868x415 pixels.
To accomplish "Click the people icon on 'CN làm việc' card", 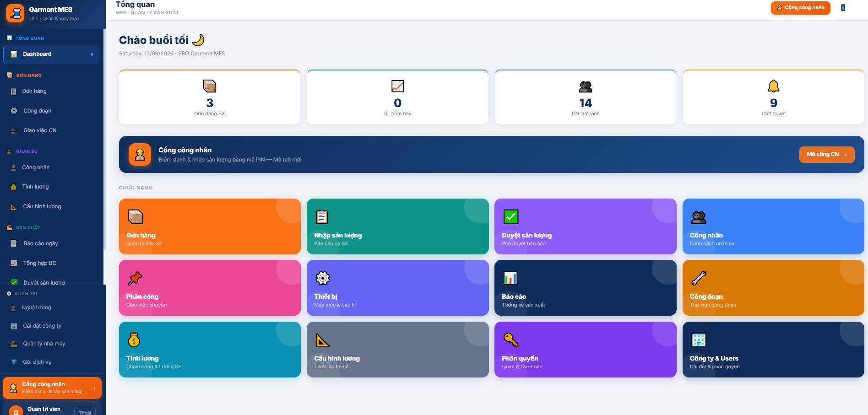I will 586,86.
